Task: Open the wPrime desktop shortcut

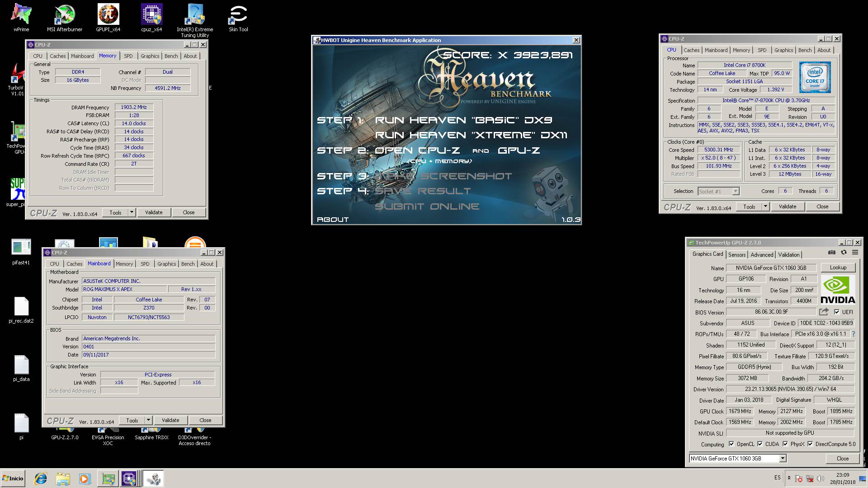Action: point(21,18)
